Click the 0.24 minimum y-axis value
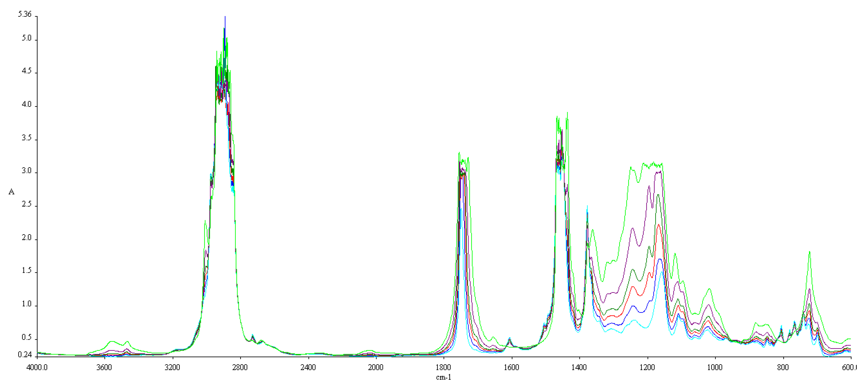The image size is (868, 389). pyautogui.click(x=25, y=355)
